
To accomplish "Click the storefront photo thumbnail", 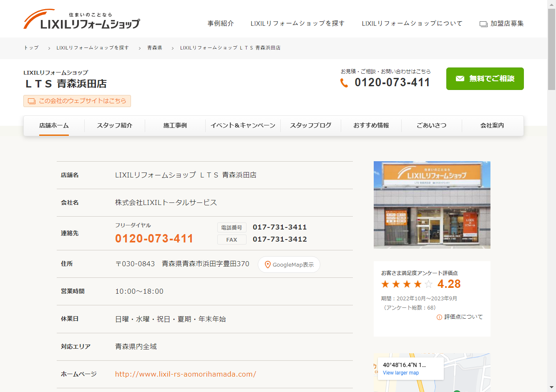I will click(432, 205).
